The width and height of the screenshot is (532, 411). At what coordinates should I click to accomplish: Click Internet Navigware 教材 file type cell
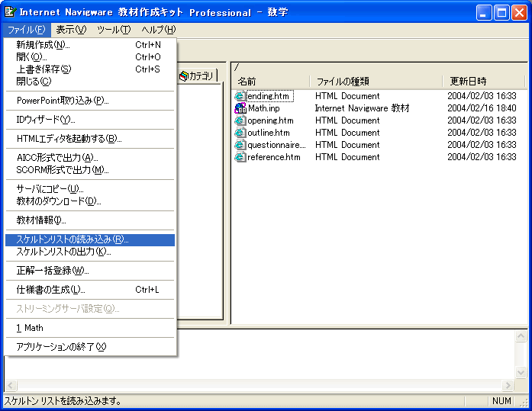pyautogui.click(x=362, y=108)
